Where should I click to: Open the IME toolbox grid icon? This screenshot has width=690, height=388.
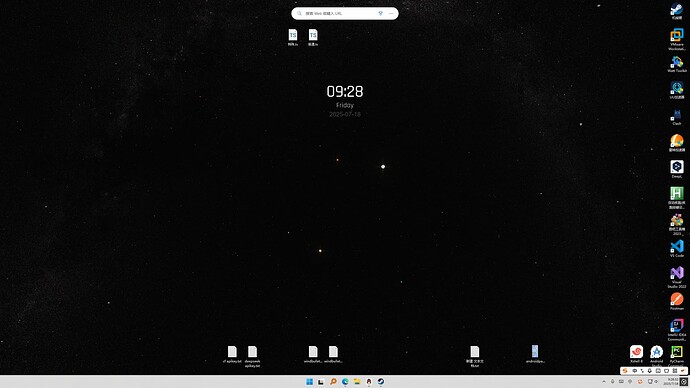tap(675, 371)
